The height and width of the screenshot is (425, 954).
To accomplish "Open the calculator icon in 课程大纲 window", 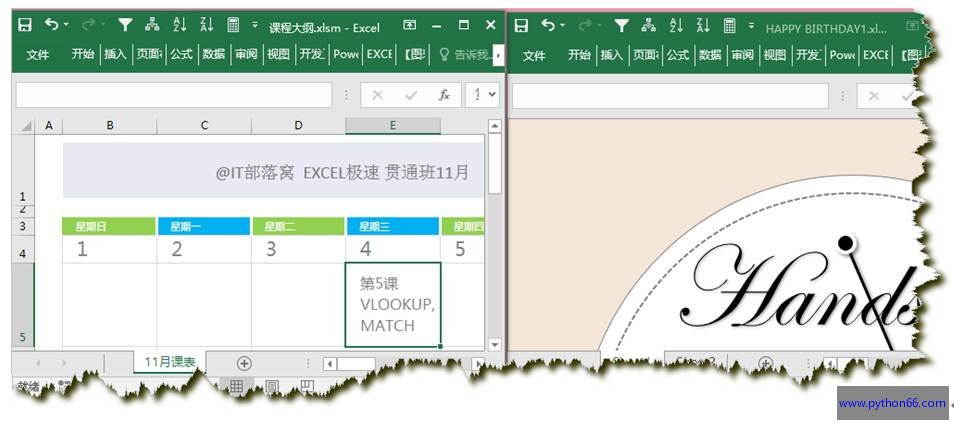I will point(232,24).
